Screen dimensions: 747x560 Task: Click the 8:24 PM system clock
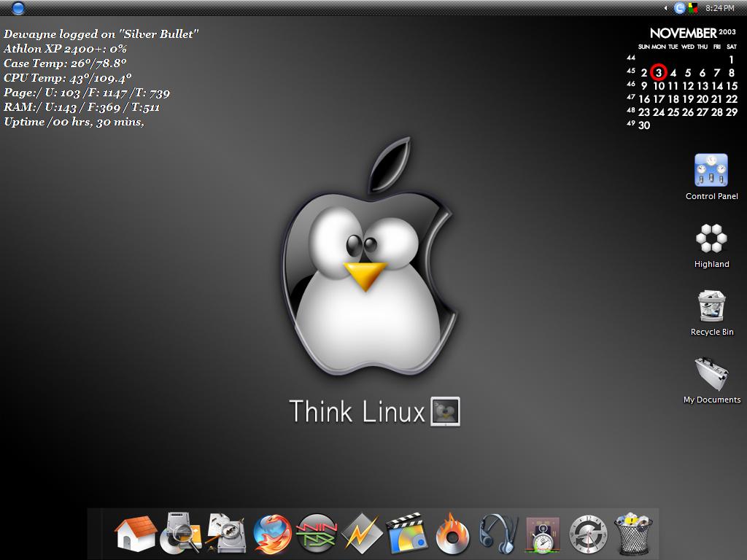(719, 8)
